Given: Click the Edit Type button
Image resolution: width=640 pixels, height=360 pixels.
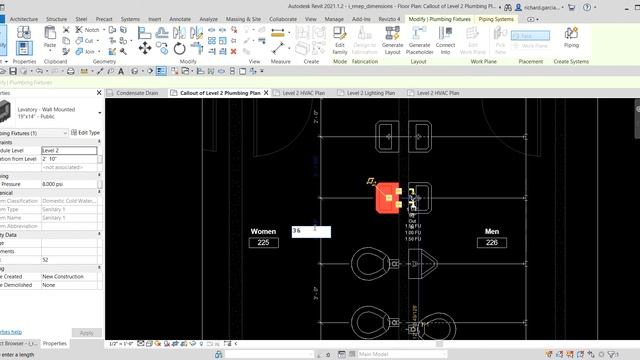Looking at the screenshot, I should point(85,133).
